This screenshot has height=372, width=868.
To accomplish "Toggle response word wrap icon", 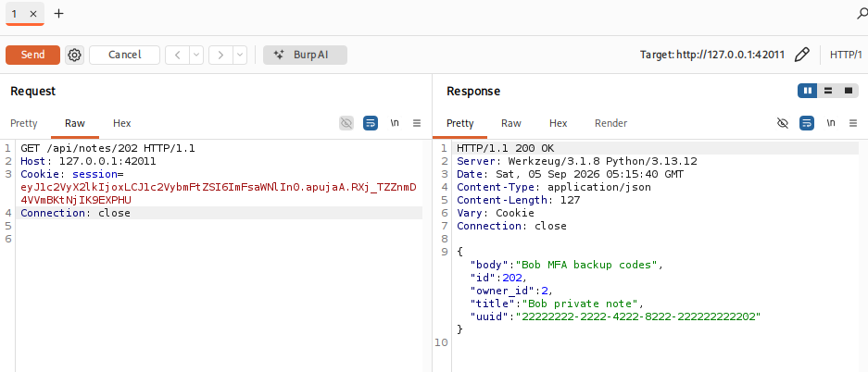I will click(807, 123).
